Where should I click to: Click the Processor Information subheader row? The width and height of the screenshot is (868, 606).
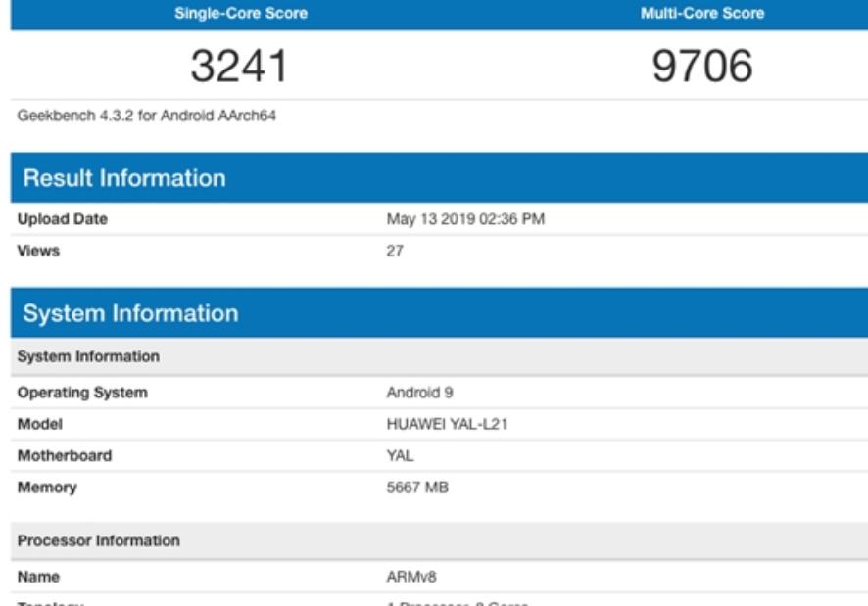click(98, 540)
